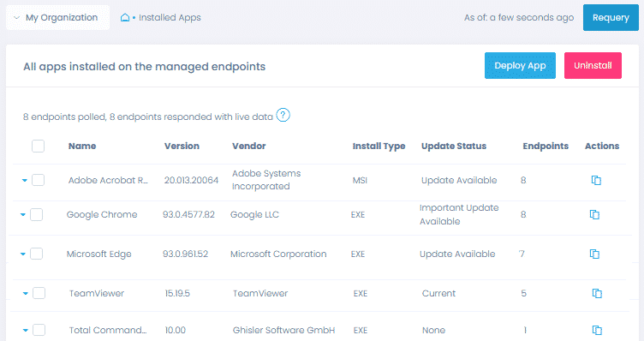Click Microsoft Edge's Update Available status

(x=457, y=254)
